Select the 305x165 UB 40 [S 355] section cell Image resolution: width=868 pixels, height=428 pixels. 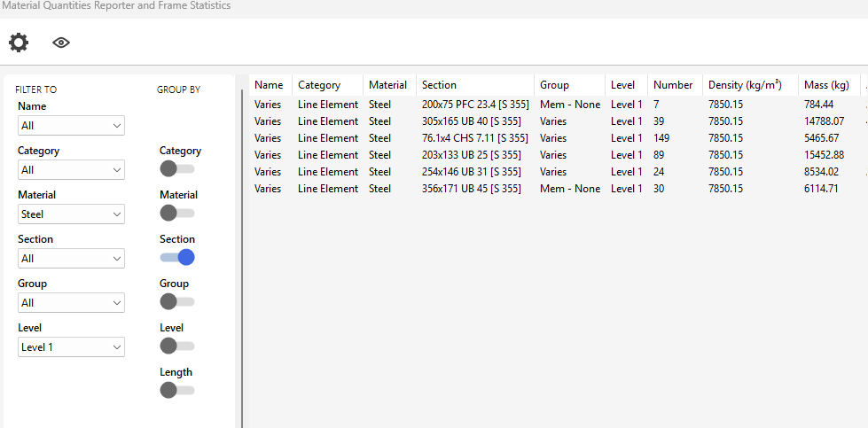471,121
